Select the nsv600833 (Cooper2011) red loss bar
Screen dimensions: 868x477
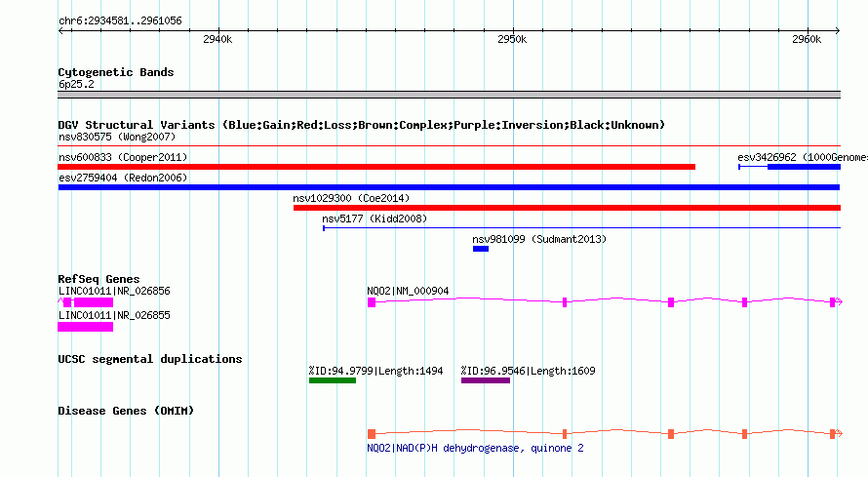pyautogui.click(x=376, y=167)
